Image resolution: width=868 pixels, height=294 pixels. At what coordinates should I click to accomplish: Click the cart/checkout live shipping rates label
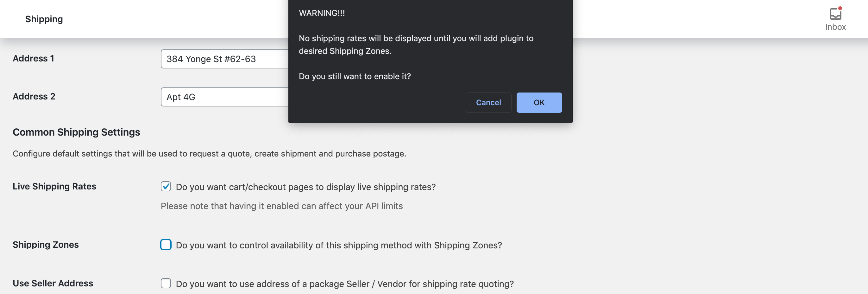tap(305, 187)
